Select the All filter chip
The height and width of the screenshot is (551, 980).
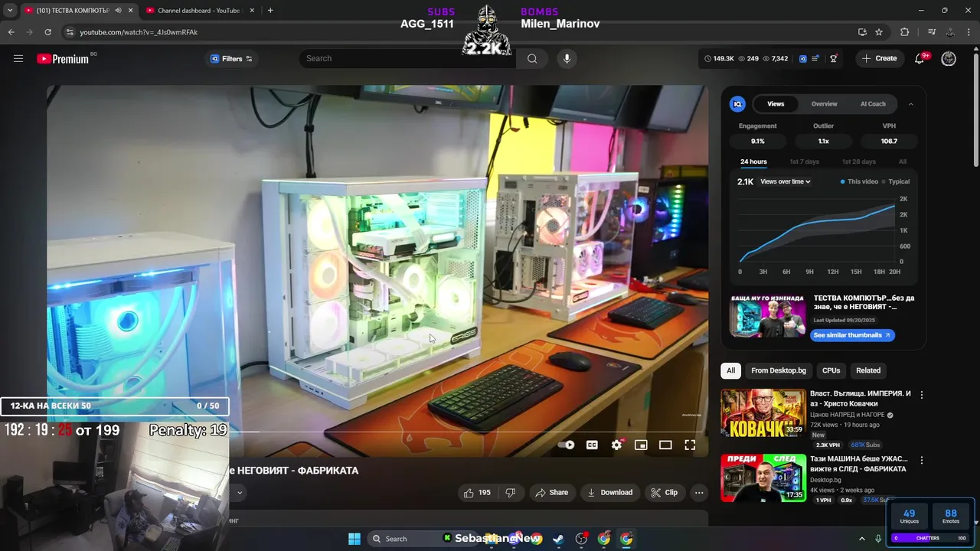coord(730,370)
